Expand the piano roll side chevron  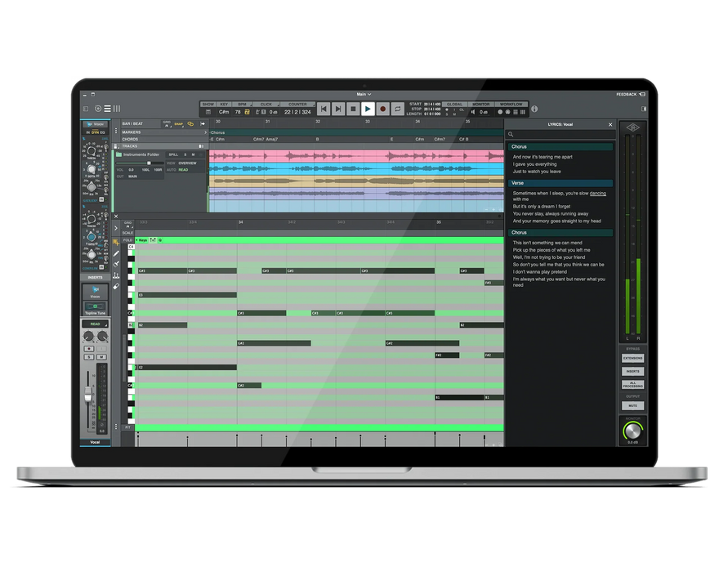[x=116, y=229]
